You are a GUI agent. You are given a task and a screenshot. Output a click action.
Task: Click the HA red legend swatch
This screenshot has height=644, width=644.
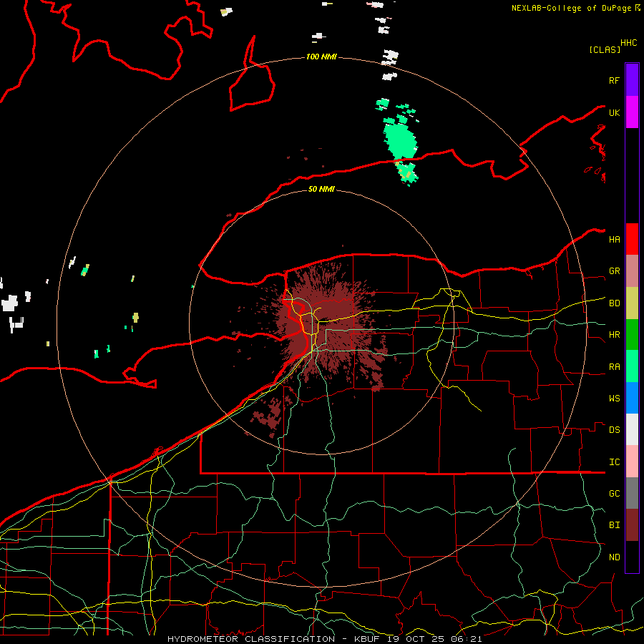pos(632,239)
